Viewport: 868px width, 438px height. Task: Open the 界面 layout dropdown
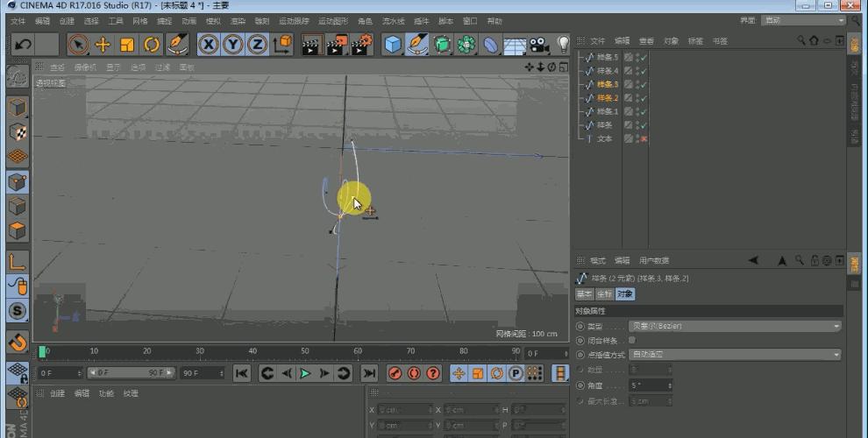pyautogui.click(x=803, y=20)
